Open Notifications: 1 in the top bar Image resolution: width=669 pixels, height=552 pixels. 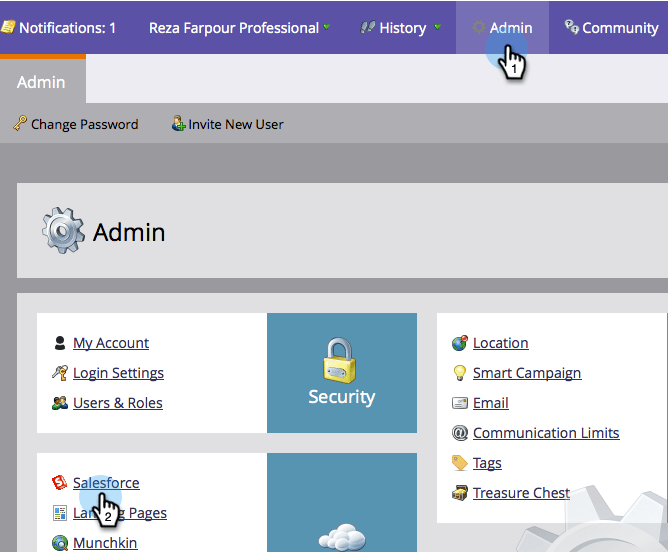tap(58, 27)
